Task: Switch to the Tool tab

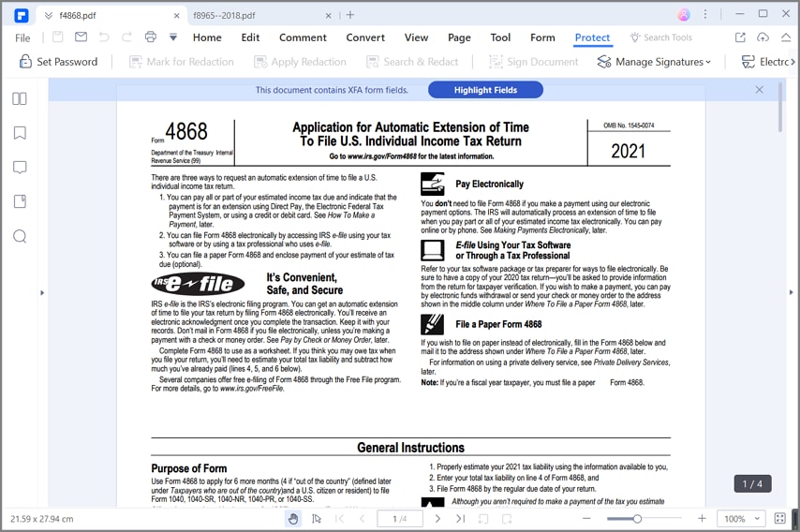Action: pyautogui.click(x=500, y=37)
